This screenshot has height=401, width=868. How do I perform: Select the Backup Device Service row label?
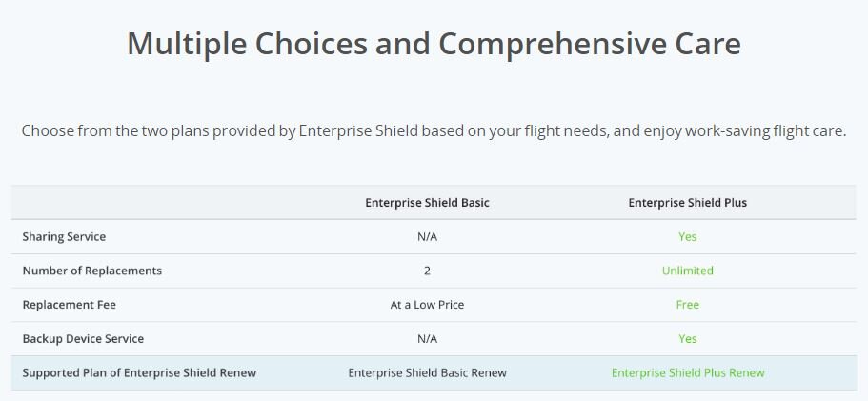click(x=83, y=339)
